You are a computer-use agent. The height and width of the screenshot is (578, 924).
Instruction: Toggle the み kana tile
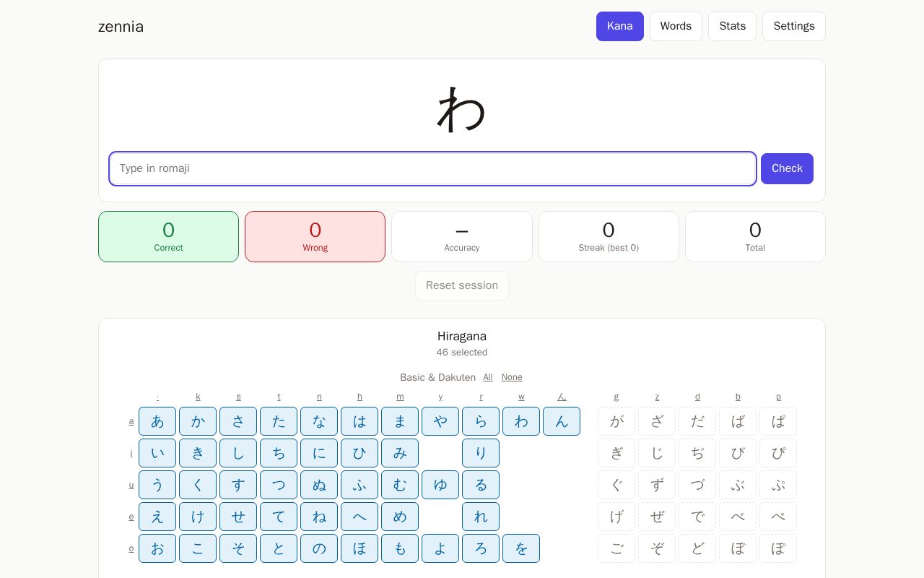pos(400,453)
